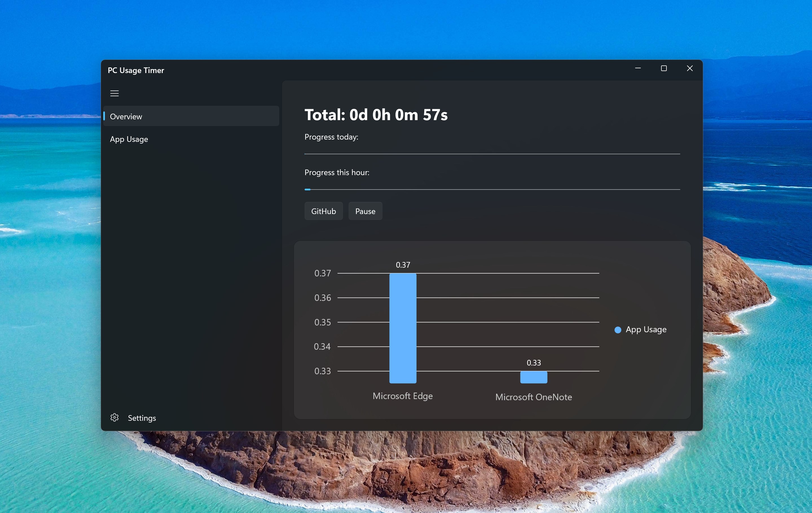The width and height of the screenshot is (812, 513).
Task: Open the Settings page label
Action: tap(142, 418)
